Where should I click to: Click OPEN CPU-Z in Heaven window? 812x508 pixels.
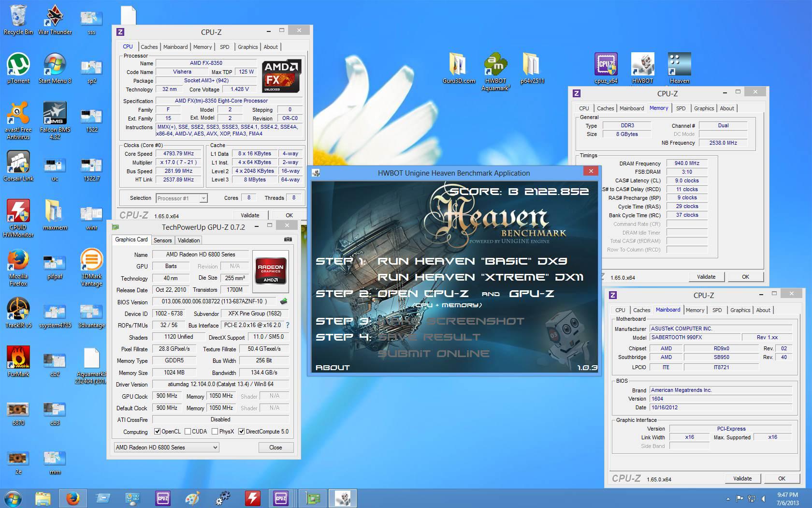(423, 294)
